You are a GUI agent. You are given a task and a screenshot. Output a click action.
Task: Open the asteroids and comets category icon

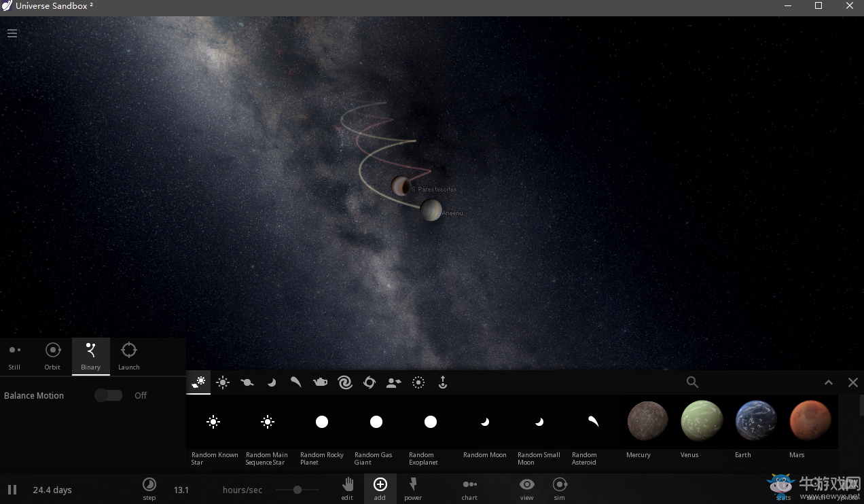click(x=295, y=382)
